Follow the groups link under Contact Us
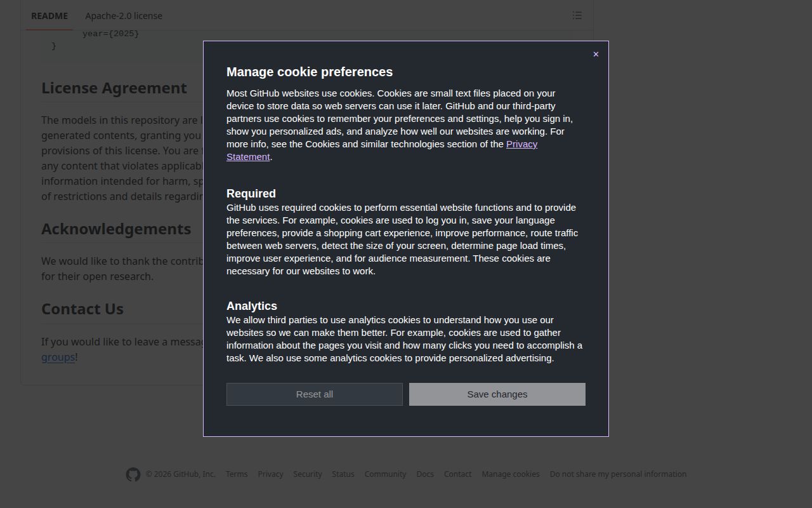This screenshot has height=508, width=812. point(58,357)
